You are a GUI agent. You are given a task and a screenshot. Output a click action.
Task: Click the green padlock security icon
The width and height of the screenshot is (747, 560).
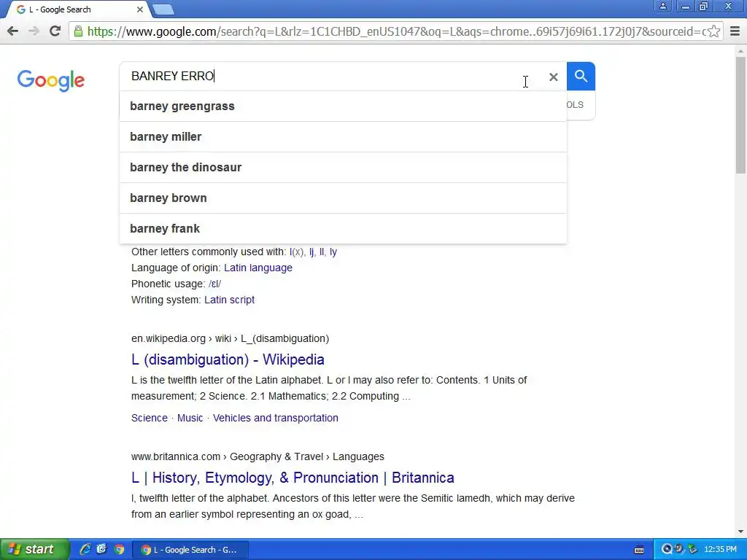tap(78, 31)
